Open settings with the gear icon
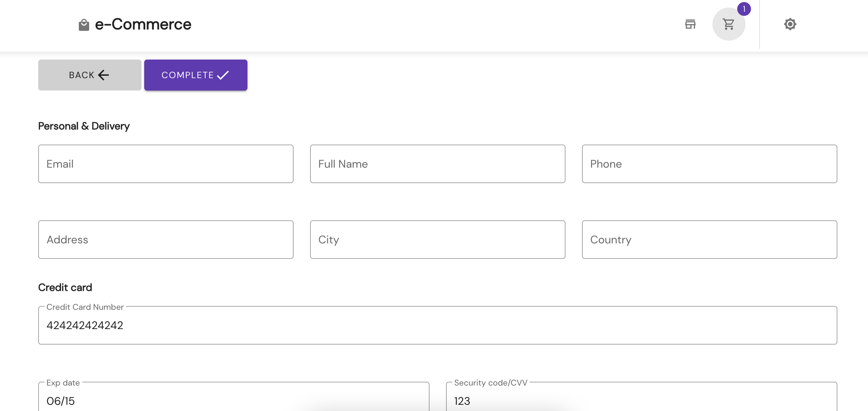868x411 pixels. [x=790, y=24]
